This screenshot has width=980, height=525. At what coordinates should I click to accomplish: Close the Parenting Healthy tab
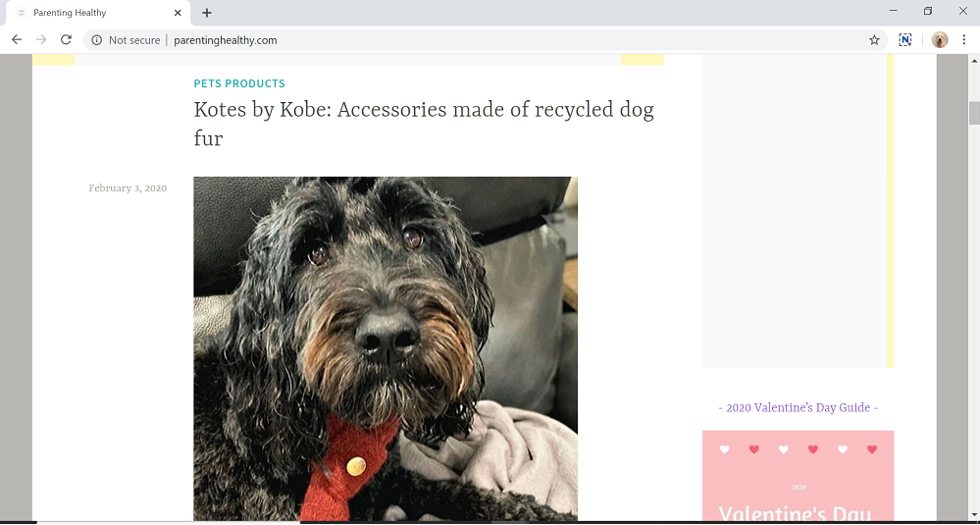point(178,13)
